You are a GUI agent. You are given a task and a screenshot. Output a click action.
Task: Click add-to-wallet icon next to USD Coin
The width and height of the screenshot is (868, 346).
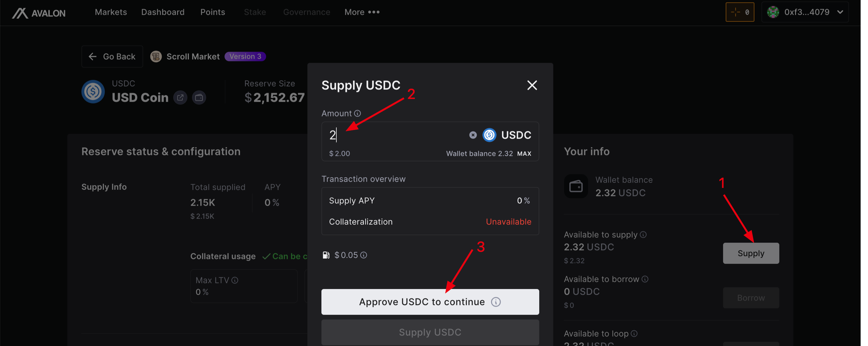199,98
